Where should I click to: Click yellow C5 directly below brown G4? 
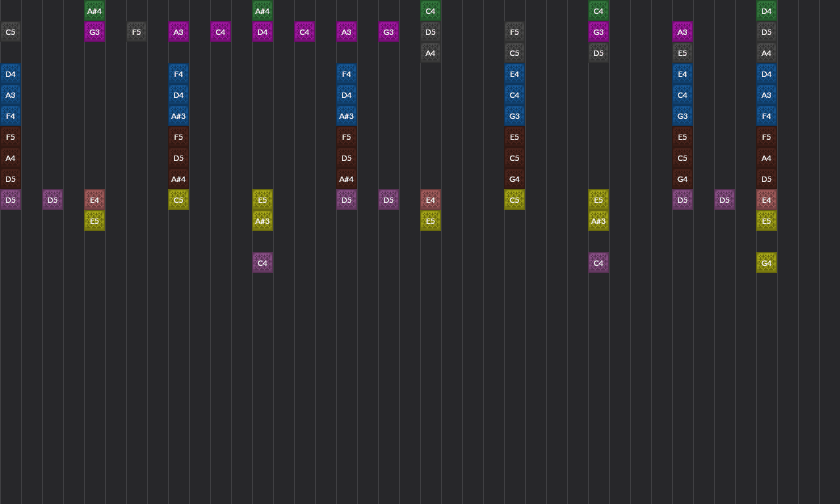(514, 199)
